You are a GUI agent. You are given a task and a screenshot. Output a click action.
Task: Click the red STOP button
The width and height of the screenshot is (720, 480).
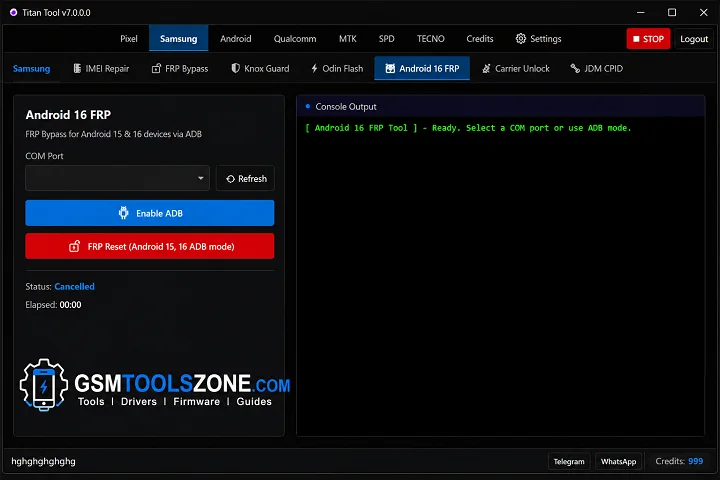click(648, 39)
